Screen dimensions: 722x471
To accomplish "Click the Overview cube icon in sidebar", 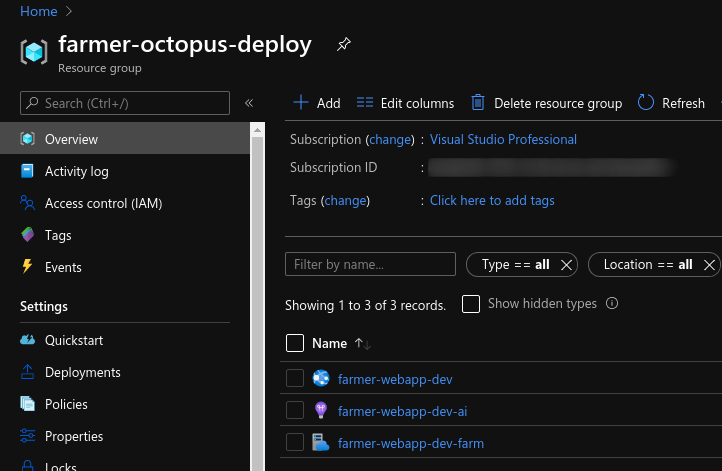I will (28, 139).
